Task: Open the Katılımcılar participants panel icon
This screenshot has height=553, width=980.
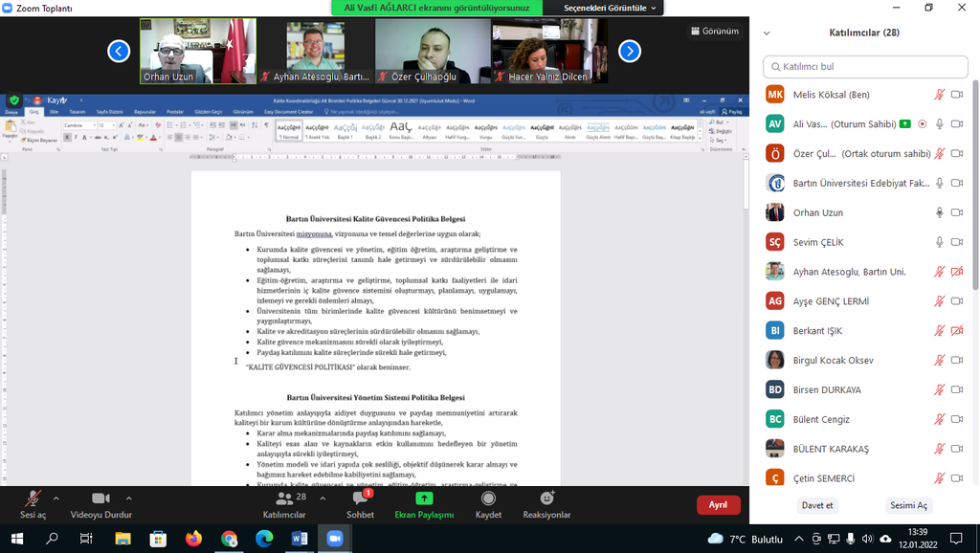Action: coord(284,498)
